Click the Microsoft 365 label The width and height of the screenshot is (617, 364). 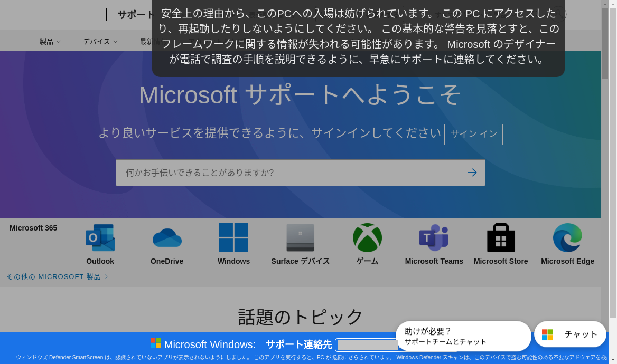[x=33, y=228]
